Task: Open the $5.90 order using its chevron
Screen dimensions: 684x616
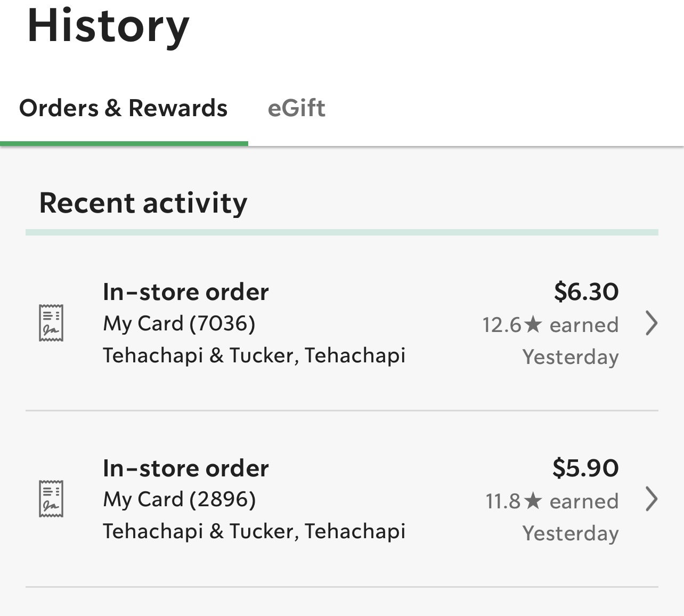Action: point(651,499)
